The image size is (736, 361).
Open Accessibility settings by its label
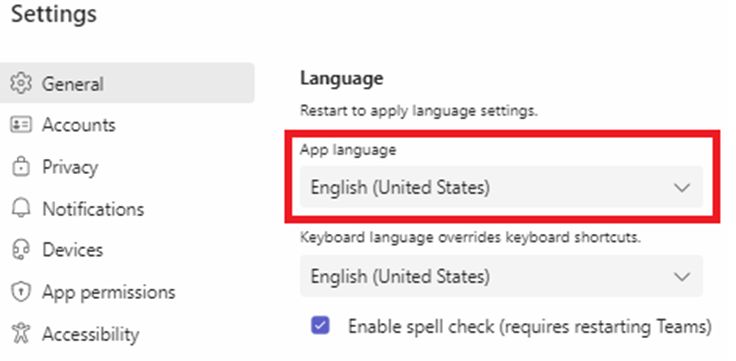91,335
